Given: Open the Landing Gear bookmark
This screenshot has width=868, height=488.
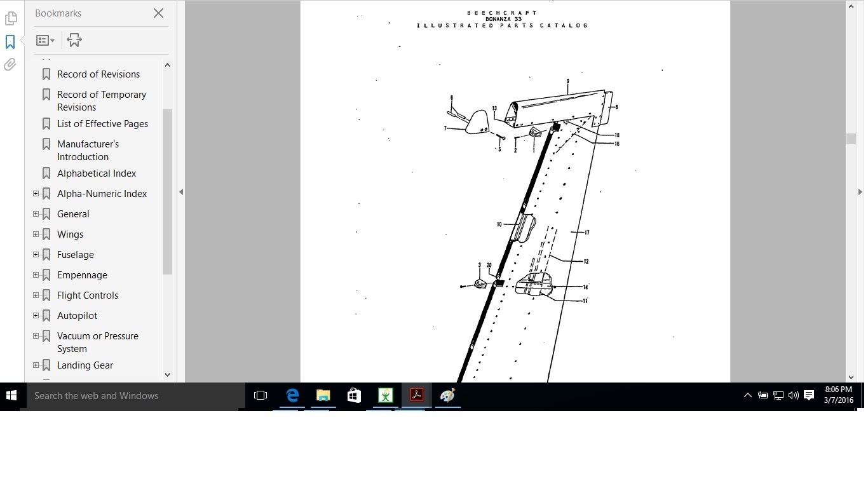Looking at the screenshot, I should (85, 365).
